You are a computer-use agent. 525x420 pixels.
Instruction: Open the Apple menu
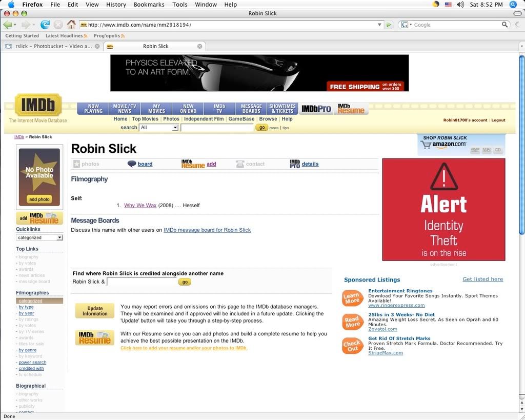tap(11, 4)
